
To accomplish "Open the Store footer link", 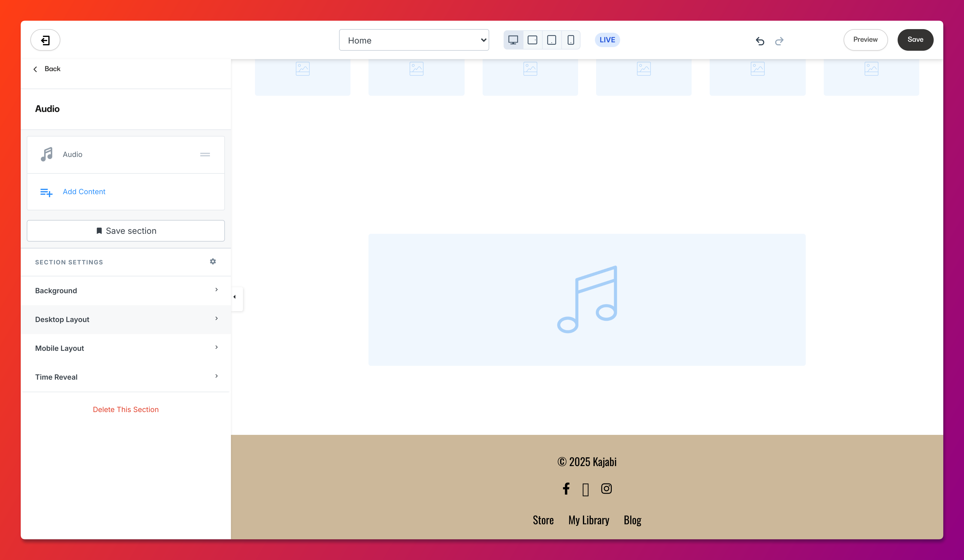I will [x=543, y=520].
